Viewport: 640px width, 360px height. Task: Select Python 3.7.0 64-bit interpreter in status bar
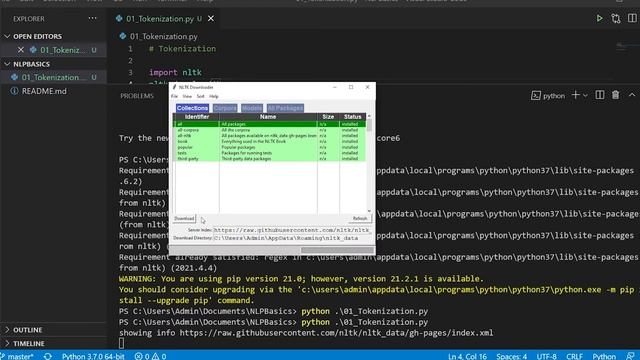pyautogui.click(x=93, y=356)
